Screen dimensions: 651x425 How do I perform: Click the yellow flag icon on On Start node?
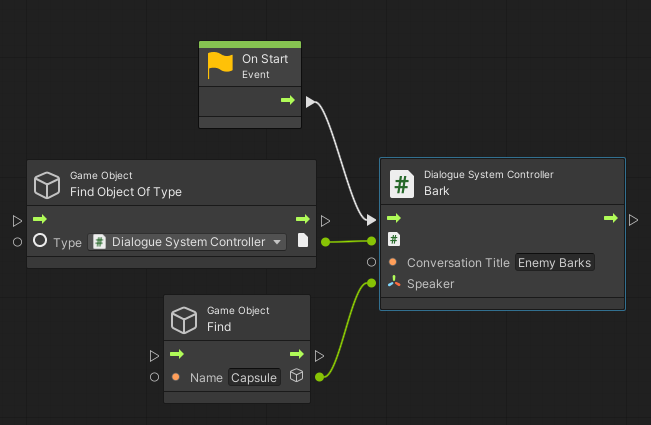(220, 65)
